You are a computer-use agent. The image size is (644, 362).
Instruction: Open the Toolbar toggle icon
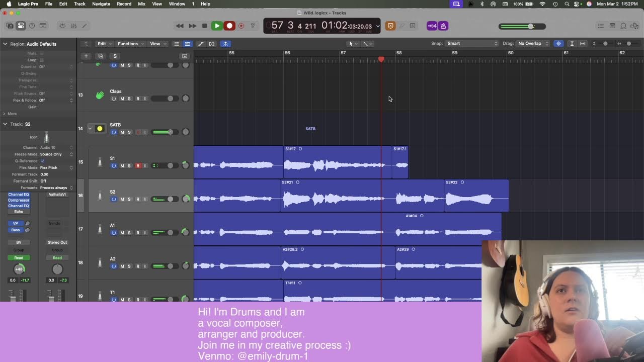tap(43, 26)
